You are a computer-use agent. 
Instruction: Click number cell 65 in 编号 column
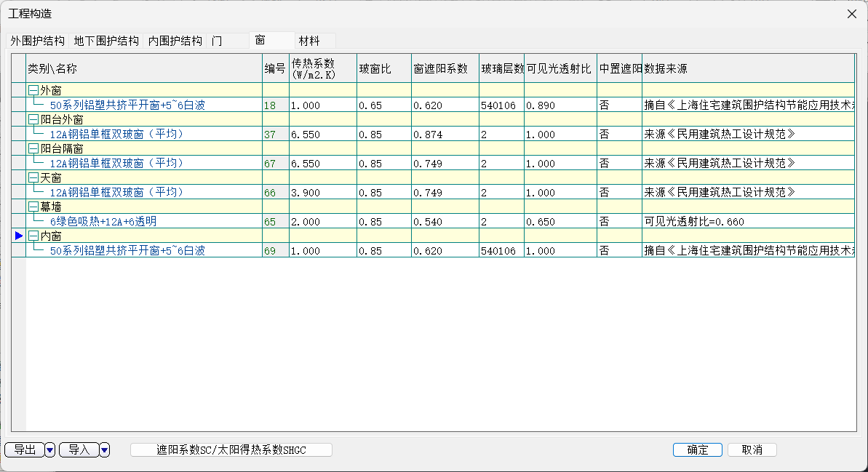click(270, 221)
